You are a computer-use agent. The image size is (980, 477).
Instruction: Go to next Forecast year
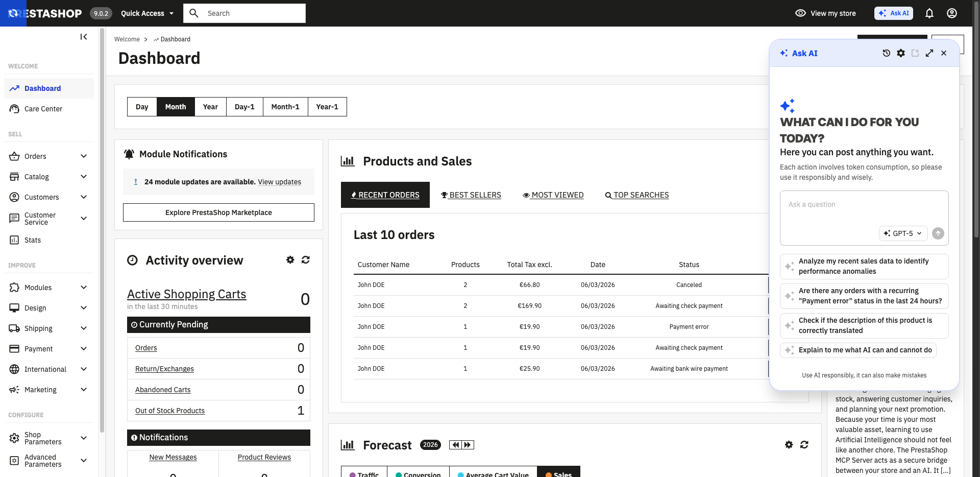pyautogui.click(x=468, y=445)
